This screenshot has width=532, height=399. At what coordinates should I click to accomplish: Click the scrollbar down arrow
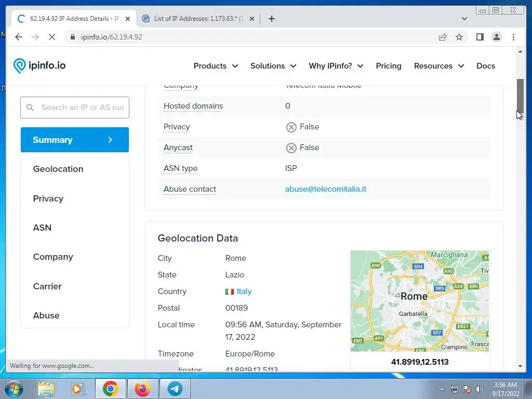[520, 366]
